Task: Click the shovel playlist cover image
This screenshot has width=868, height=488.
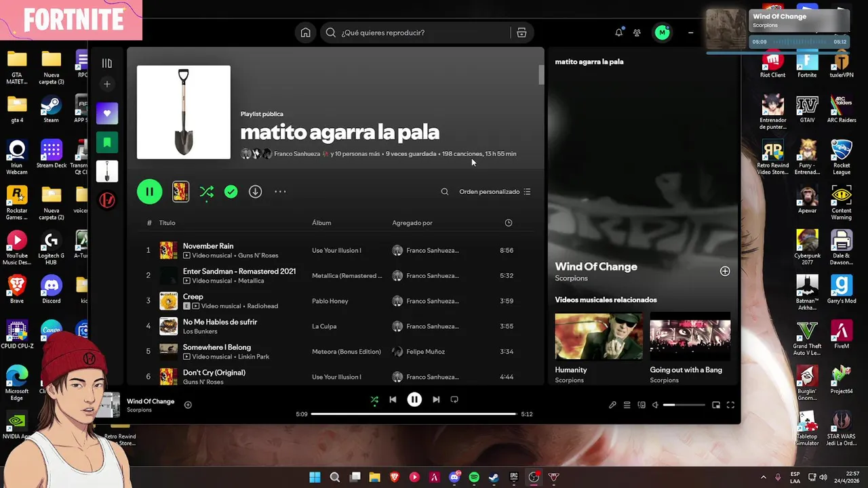Action: (184, 113)
